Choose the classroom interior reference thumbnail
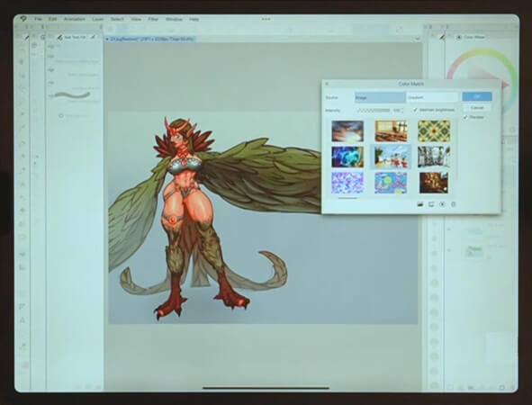The height and width of the screenshot is (405, 532). [391, 130]
